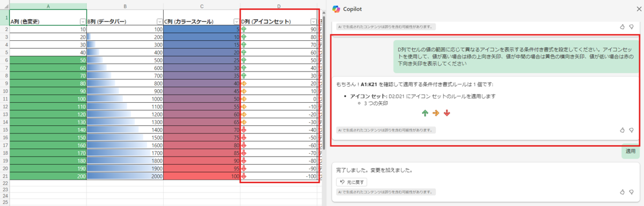Click the yellow arrow icon in row 10, column D
The height and width of the screenshot is (206, 644).
point(244,92)
